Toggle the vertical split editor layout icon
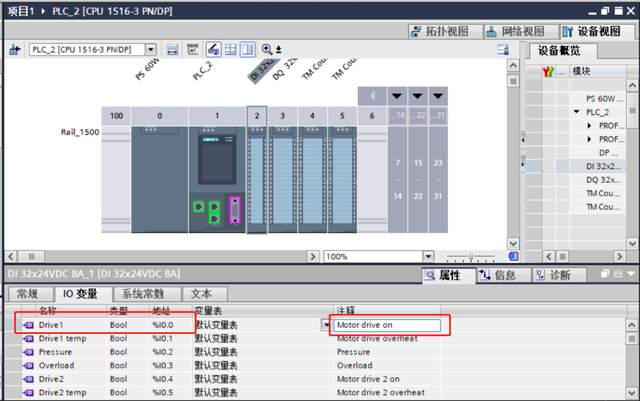The width and height of the screenshot is (640, 401). click(248, 50)
